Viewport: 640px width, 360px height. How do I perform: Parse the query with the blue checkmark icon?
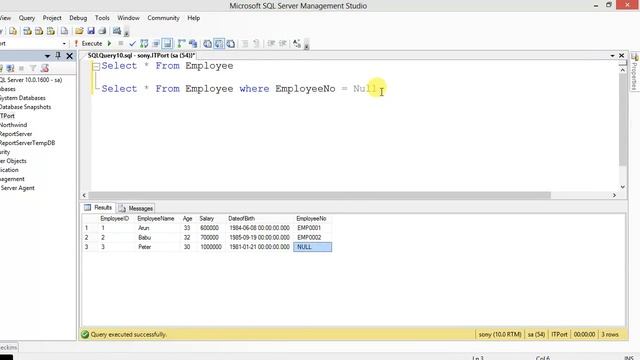[132, 43]
